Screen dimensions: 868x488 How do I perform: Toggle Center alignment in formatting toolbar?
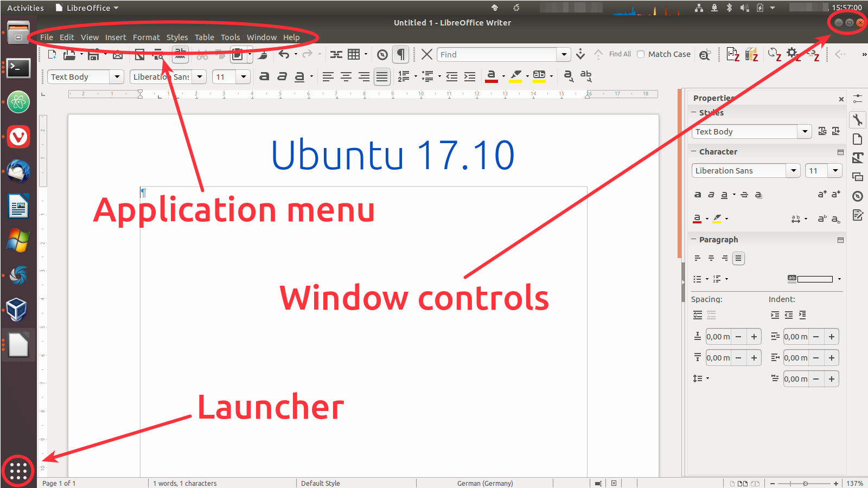(x=346, y=77)
